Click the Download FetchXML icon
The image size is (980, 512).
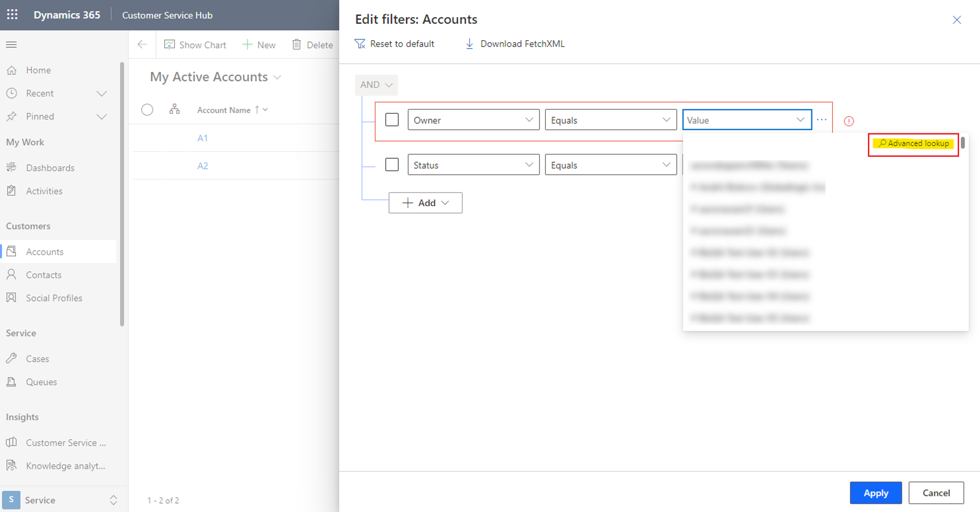pos(469,44)
